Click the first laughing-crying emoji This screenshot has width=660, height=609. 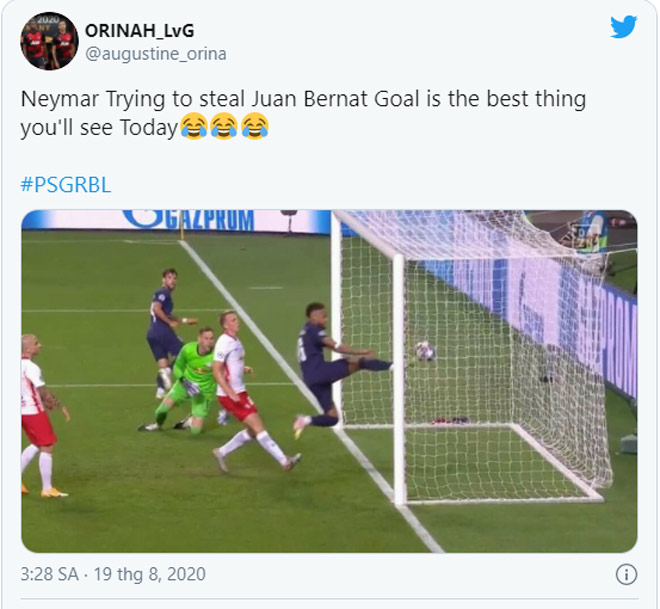(194, 126)
